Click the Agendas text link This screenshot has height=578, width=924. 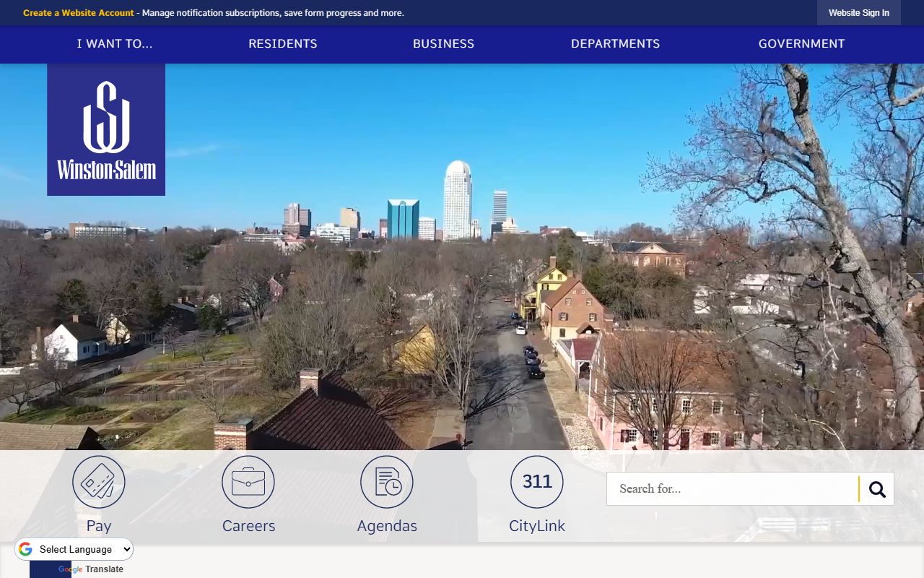387,526
